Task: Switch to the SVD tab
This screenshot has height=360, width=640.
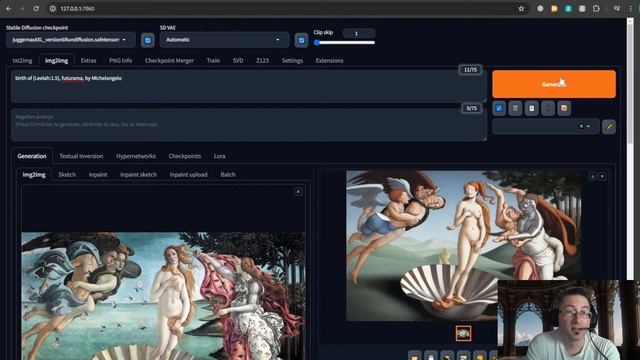Action: pyautogui.click(x=238, y=60)
